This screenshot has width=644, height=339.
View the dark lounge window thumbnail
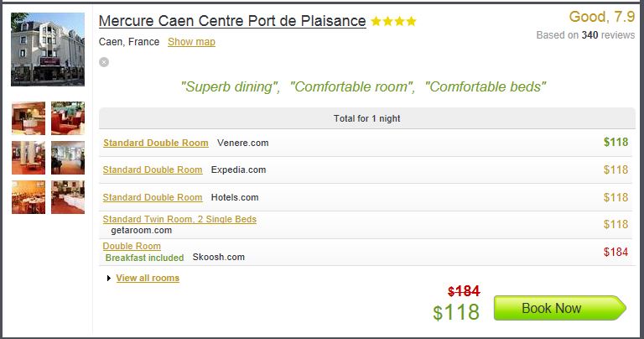click(68, 158)
